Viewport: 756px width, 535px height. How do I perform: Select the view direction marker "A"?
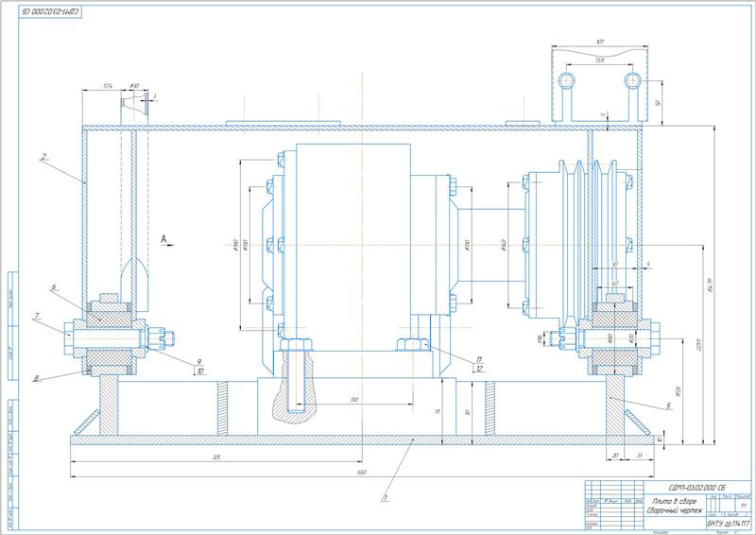(x=163, y=238)
